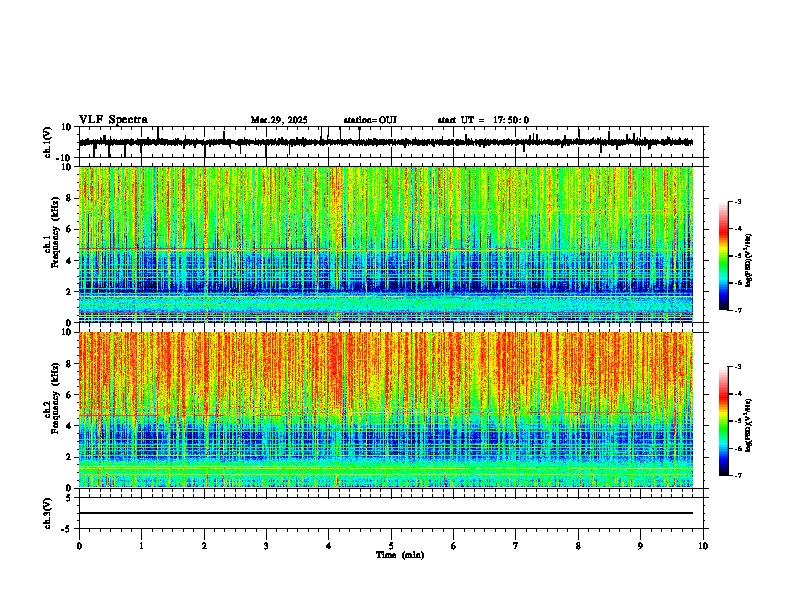Click the ch.1 spectrogram color bar
792x612 pixels.
point(723,256)
